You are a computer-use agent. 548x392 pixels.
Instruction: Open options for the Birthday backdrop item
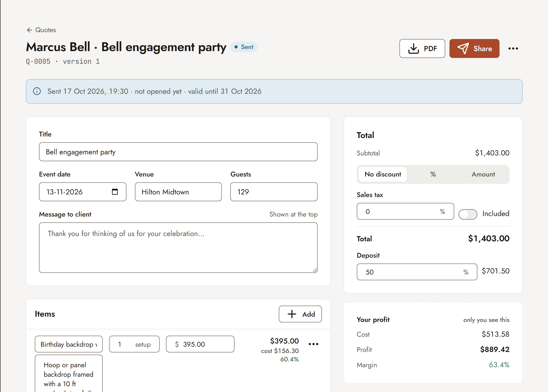tap(313, 344)
